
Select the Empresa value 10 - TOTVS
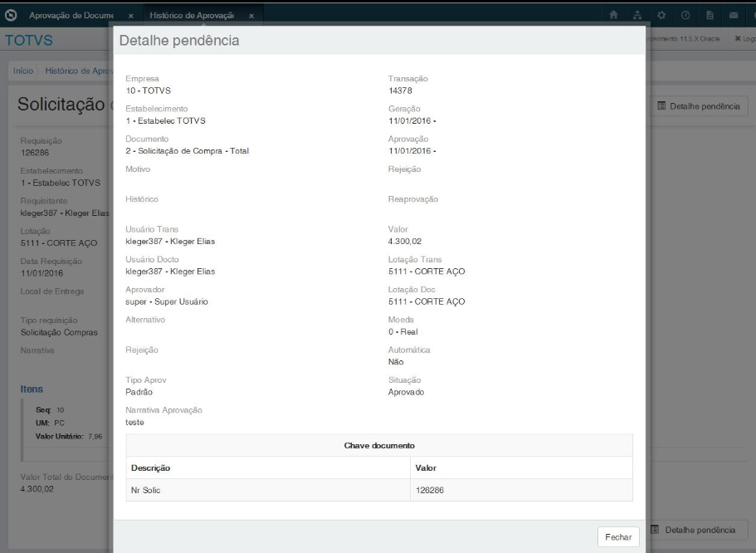point(148,91)
